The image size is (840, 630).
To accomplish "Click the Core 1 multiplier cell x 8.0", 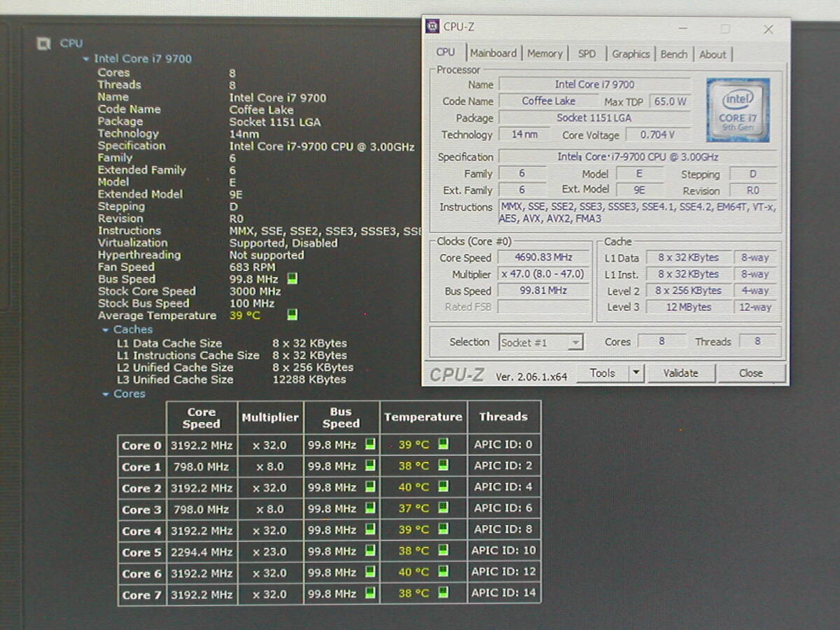I will pyautogui.click(x=270, y=466).
